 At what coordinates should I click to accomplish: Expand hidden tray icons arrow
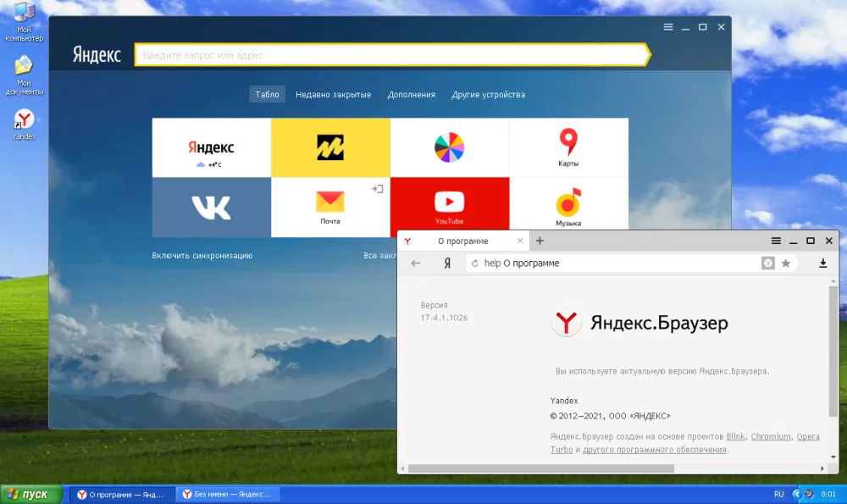coord(796,495)
